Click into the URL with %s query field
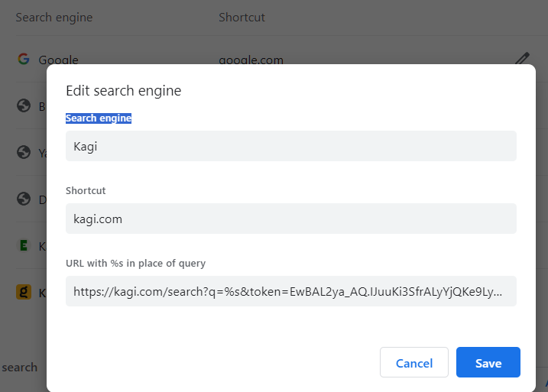The height and width of the screenshot is (392, 548). tap(290, 291)
